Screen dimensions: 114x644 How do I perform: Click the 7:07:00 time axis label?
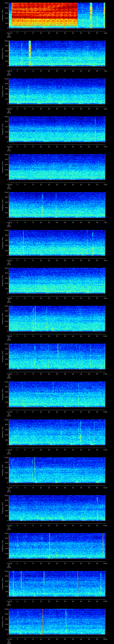pos(9,260)
